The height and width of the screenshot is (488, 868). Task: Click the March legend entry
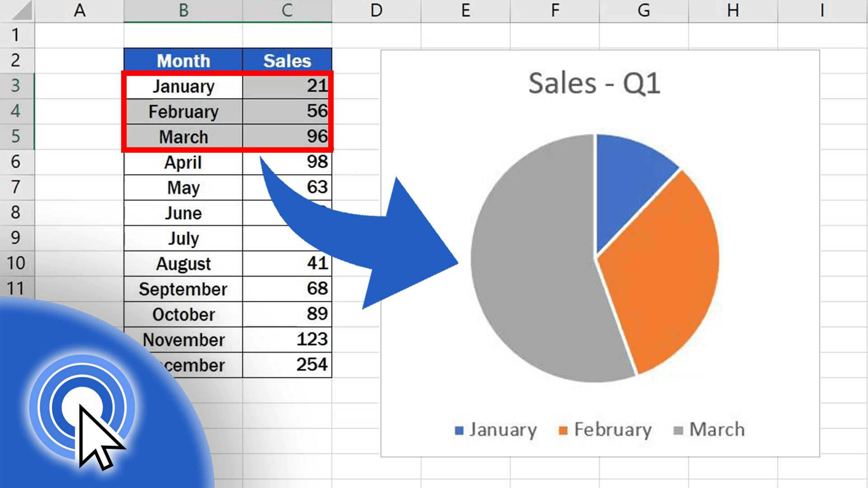709,430
